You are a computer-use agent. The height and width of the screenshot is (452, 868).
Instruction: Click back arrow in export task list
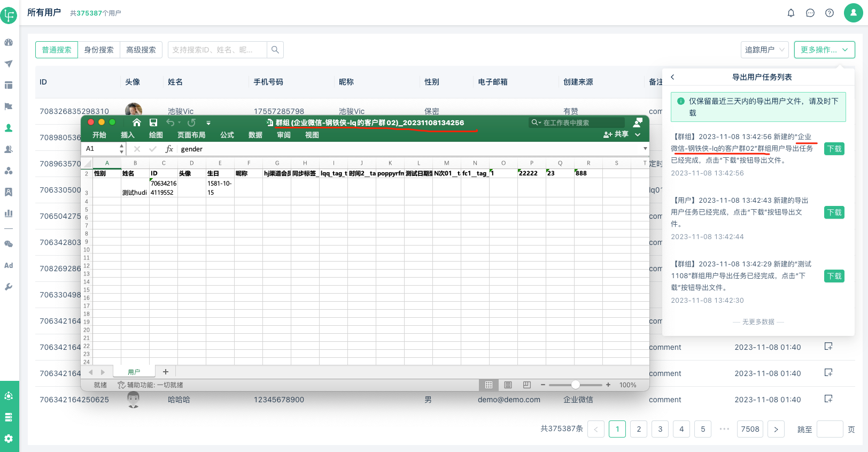[x=673, y=77]
